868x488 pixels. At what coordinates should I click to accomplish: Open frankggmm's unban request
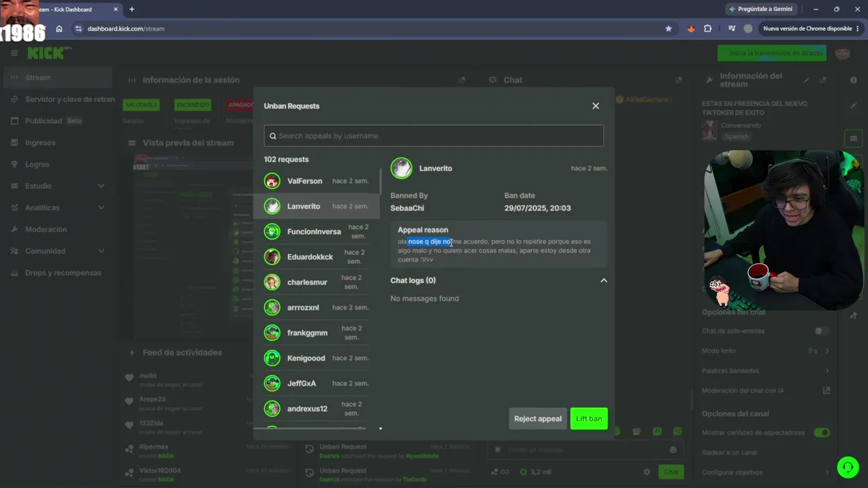tap(317, 333)
